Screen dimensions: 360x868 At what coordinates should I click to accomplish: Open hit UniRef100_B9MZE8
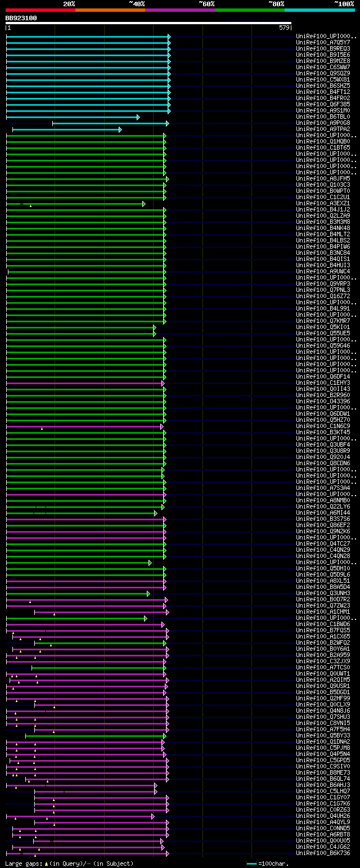(323, 61)
